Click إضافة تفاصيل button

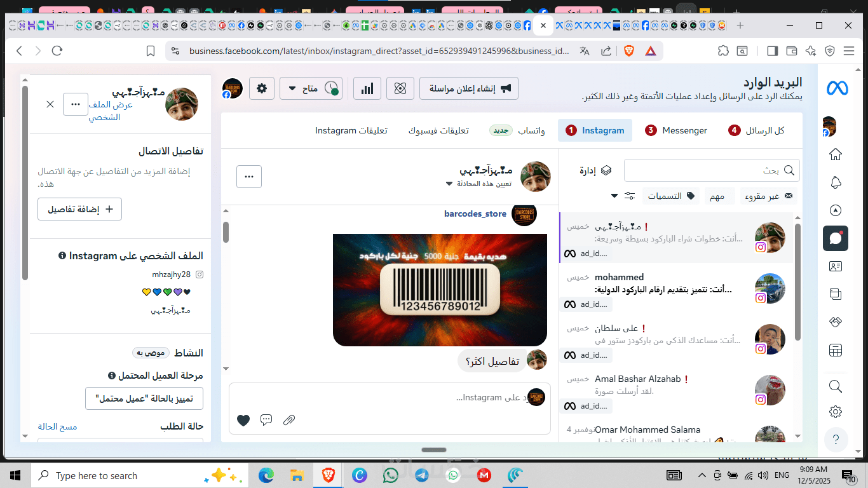(x=80, y=209)
